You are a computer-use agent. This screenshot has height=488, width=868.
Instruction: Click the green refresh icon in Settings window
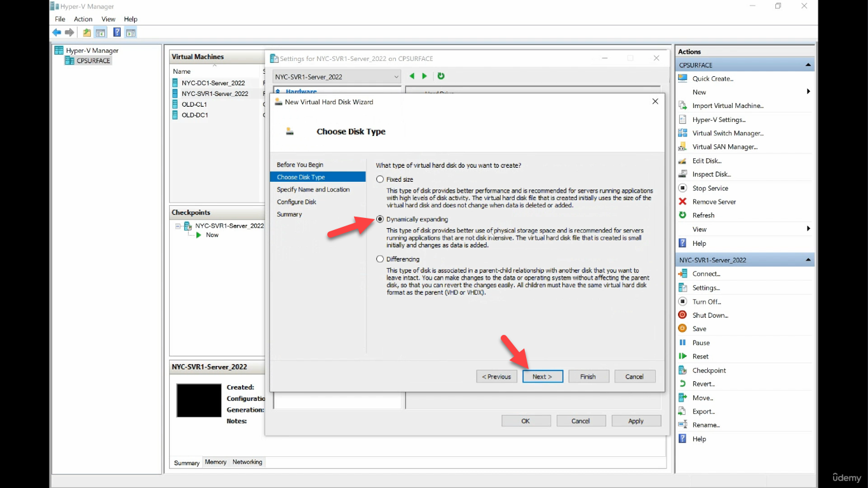click(x=440, y=76)
